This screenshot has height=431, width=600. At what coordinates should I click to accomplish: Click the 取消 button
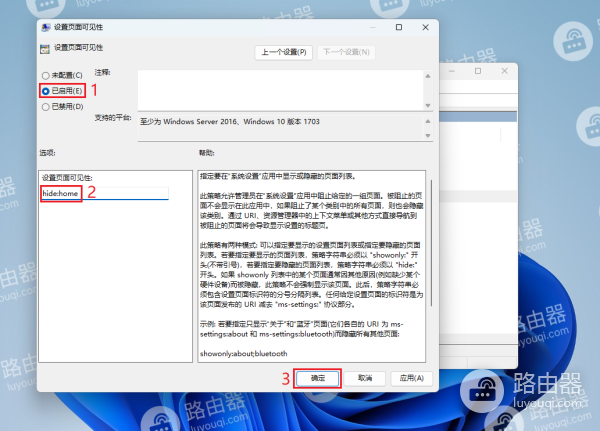(x=365, y=378)
